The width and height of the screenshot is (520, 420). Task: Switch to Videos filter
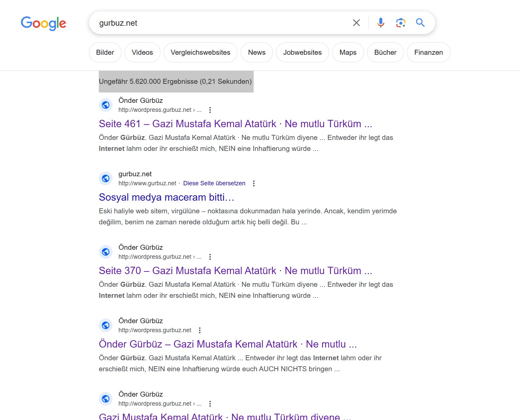coord(143,52)
